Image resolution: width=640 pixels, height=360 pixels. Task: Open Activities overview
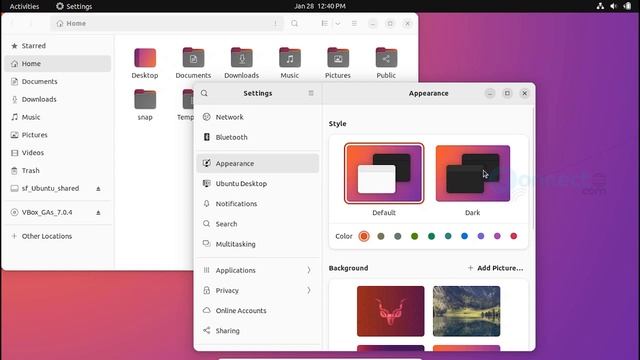(24, 6)
